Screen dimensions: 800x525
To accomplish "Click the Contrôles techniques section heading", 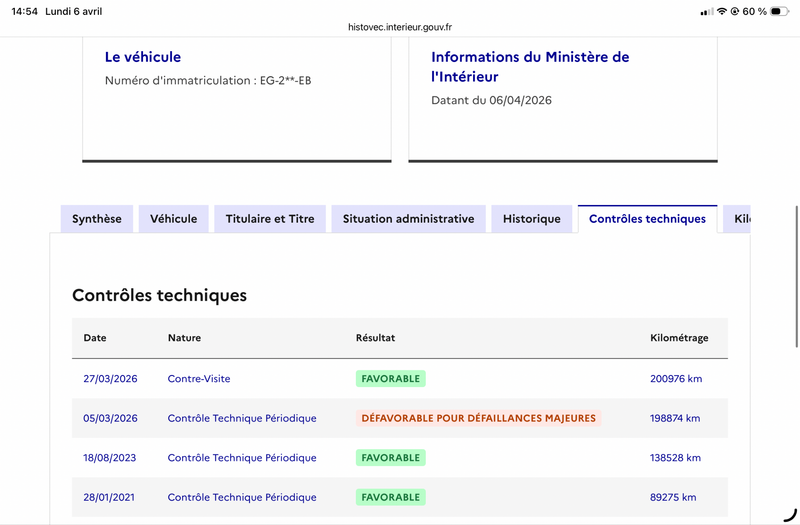I will tap(159, 295).
